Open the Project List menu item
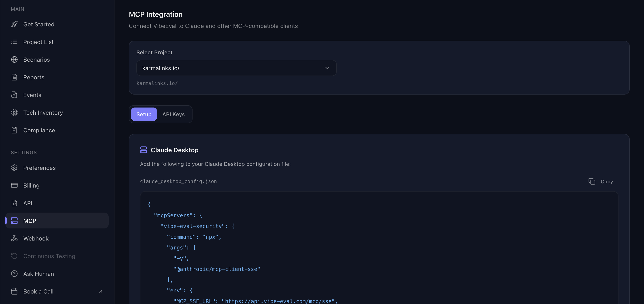Viewport: 644px width, 304px height. 38,42
